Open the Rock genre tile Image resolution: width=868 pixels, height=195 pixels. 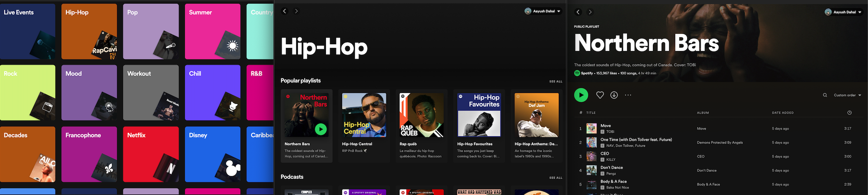[x=28, y=93]
